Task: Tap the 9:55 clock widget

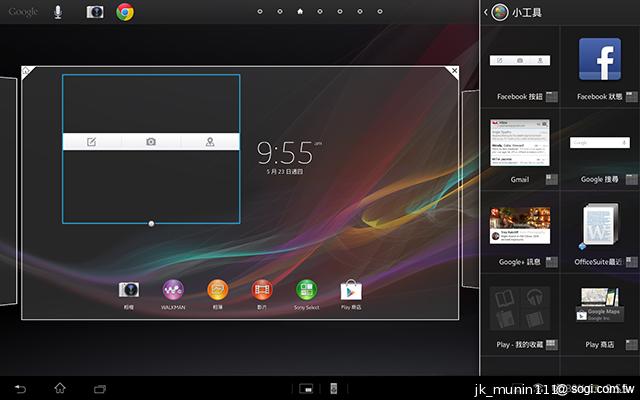Action: click(x=289, y=157)
